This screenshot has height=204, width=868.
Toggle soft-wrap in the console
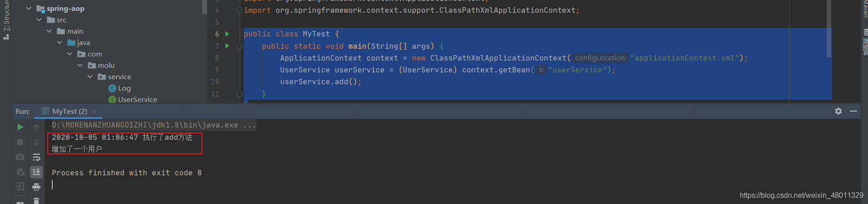pos(36,157)
